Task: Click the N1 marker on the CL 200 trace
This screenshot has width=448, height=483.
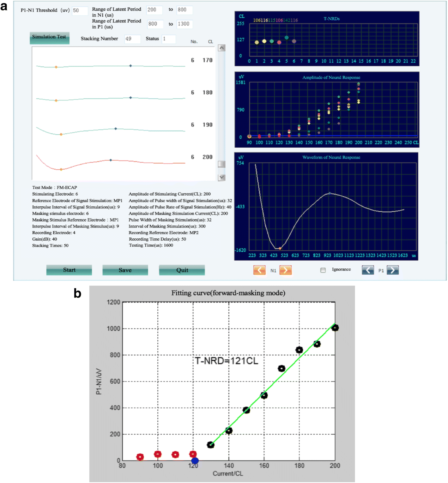Action: [x=61, y=169]
